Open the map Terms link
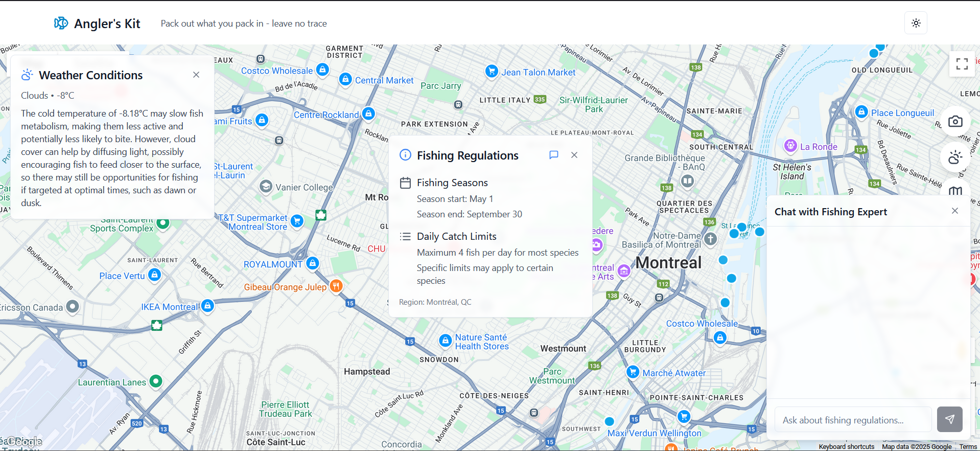 [x=968, y=446]
